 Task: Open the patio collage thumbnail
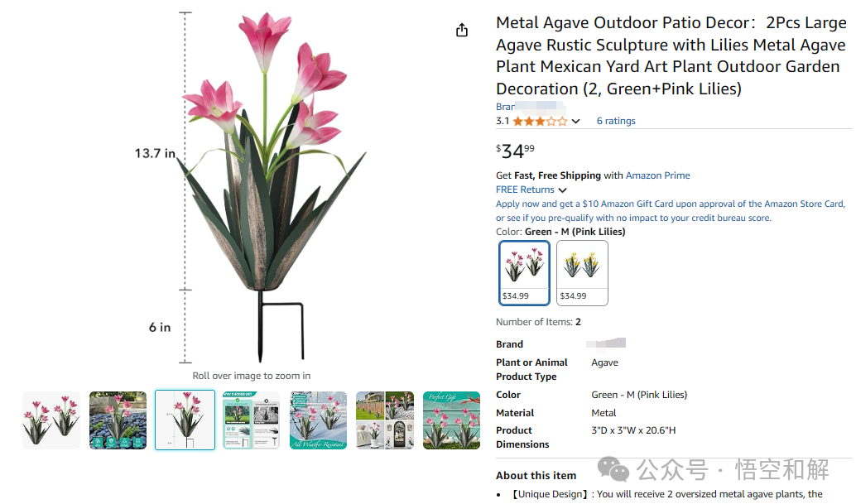(385, 420)
